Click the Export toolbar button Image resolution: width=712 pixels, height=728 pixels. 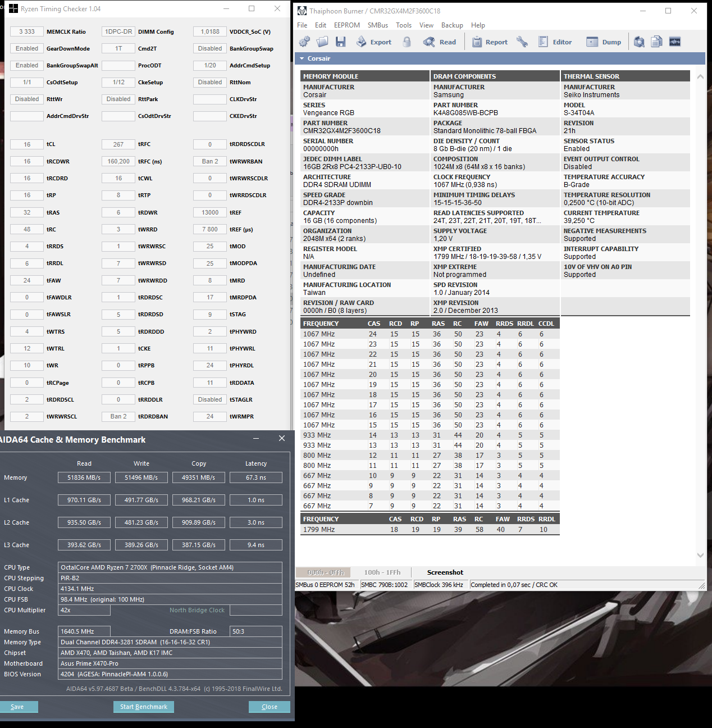(373, 42)
